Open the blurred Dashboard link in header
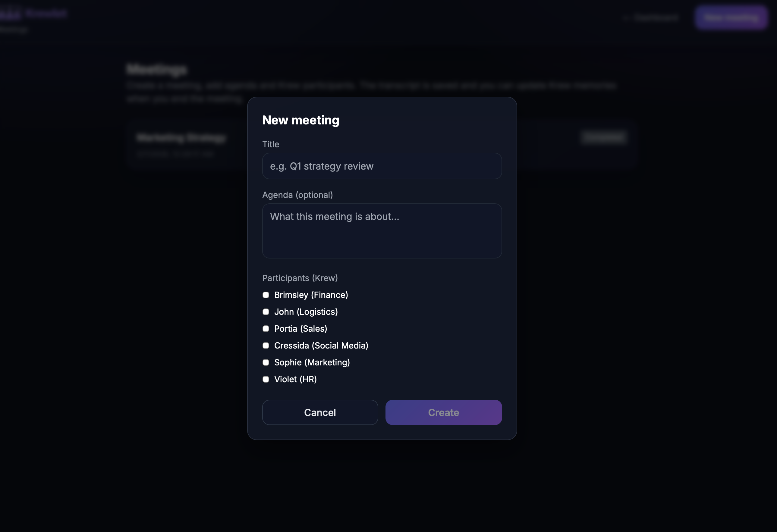This screenshot has width=777, height=532. pos(651,17)
